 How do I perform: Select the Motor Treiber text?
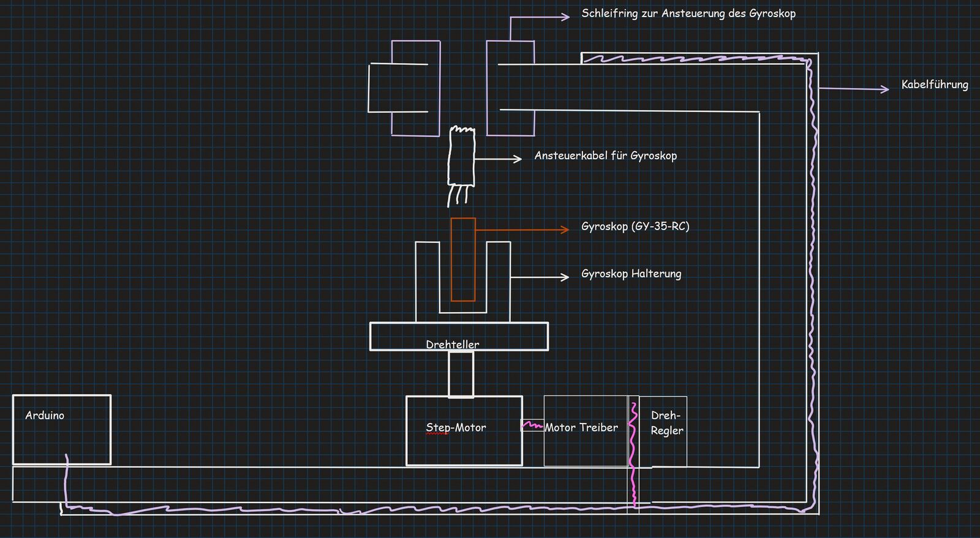pos(581,428)
